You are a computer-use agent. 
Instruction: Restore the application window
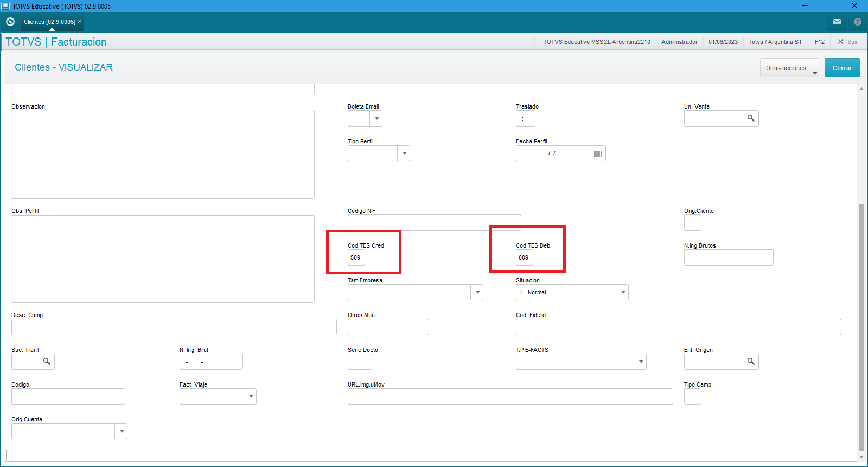[829, 6]
